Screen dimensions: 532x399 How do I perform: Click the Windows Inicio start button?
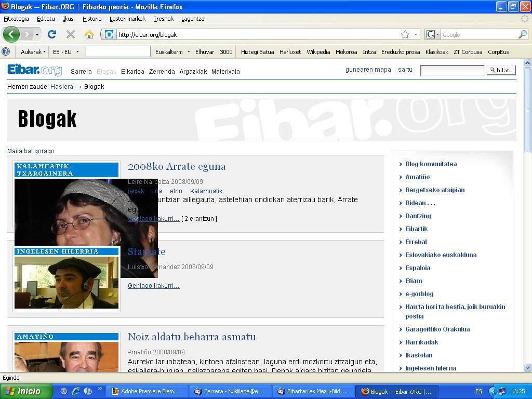pyautogui.click(x=26, y=391)
